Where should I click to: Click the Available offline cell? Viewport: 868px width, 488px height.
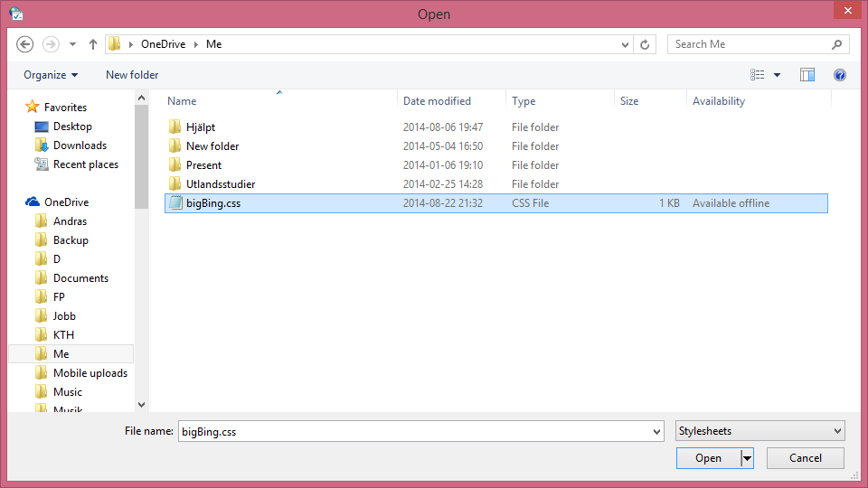click(731, 203)
